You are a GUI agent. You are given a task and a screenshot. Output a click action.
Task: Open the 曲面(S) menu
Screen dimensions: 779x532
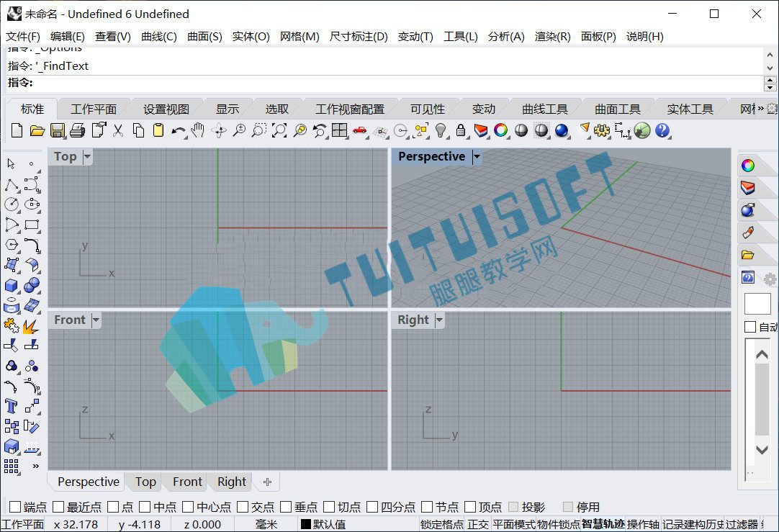click(204, 37)
